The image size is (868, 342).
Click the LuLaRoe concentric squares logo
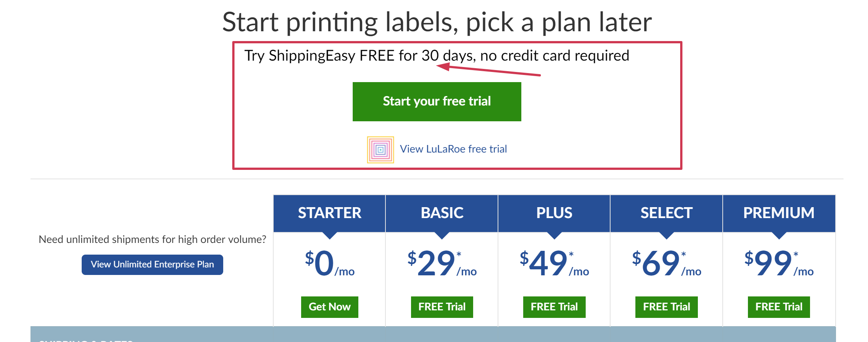380,149
